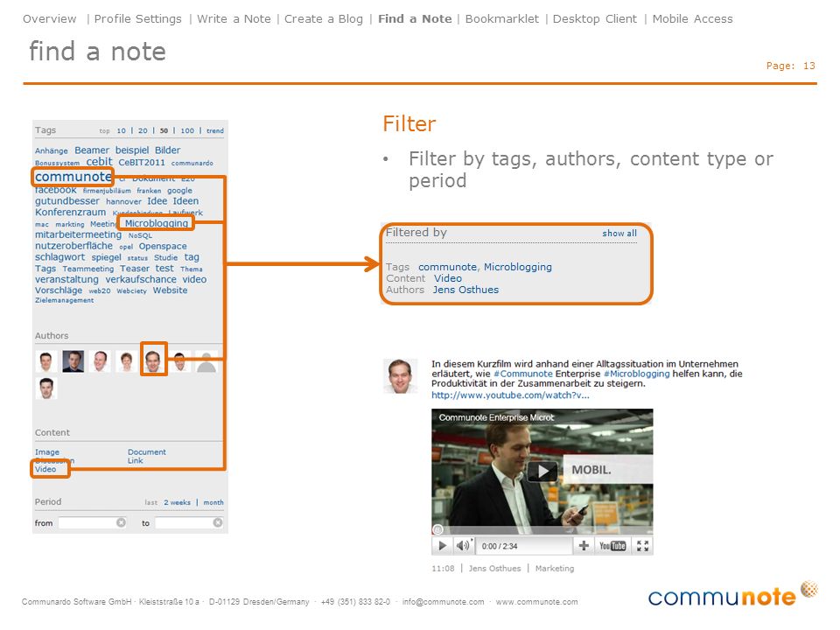The image size is (840, 630).
Task: Filter by the gutundbesser tag
Action: pyautogui.click(x=67, y=201)
